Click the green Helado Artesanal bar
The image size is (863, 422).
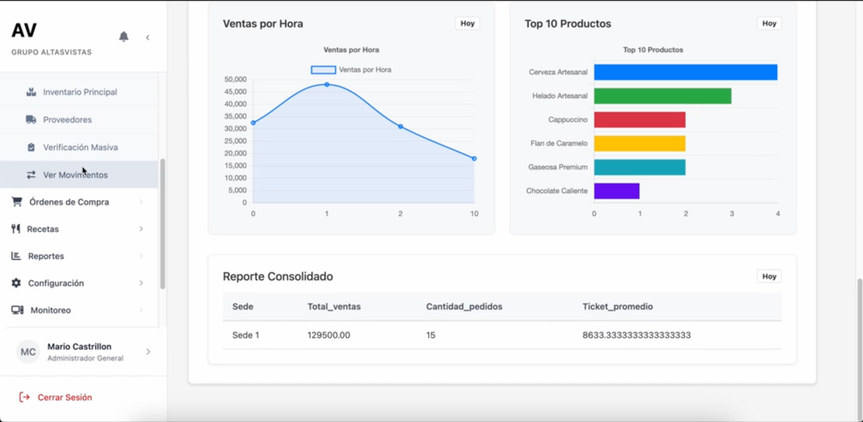point(663,96)
